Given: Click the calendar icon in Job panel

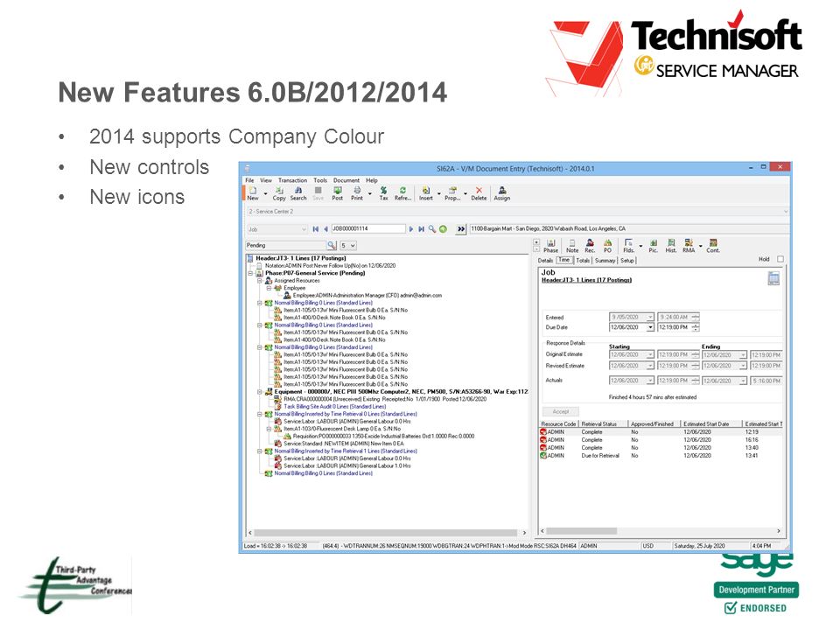Looking at the screenshot, I should click(x=773, y=278).
